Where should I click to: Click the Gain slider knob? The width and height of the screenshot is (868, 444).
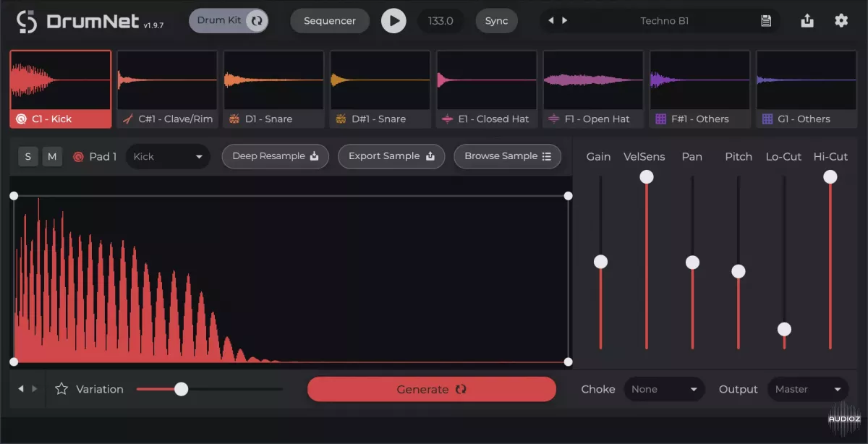click(x=600, y=262)
